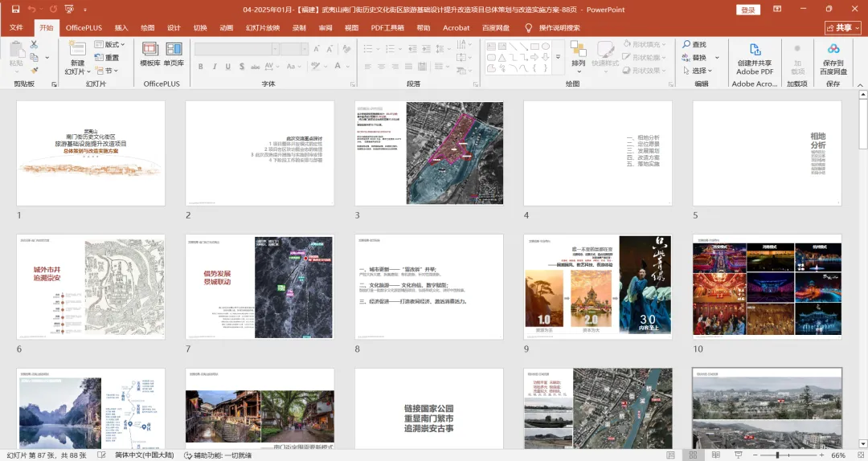The width and height of the screenshot is (868, 461).
Task: Toggle the slide sorter view button
Action: coord(693,455)
